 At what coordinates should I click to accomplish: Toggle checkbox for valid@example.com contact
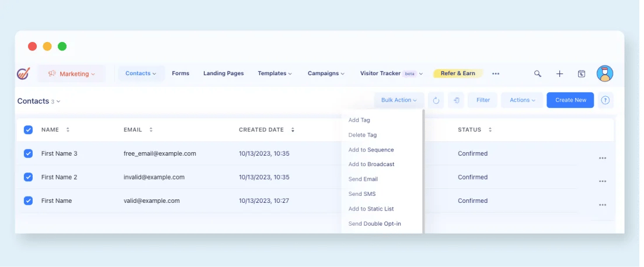28,201
